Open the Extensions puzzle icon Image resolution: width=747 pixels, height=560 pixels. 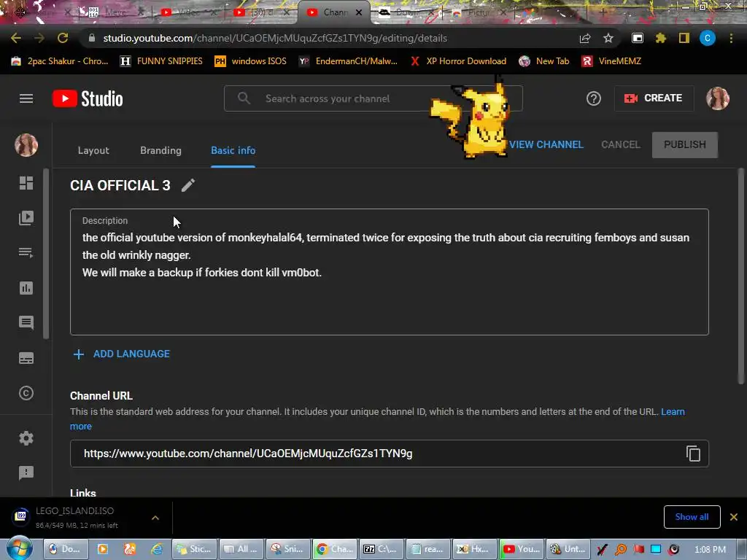click(x=660, y=38)
